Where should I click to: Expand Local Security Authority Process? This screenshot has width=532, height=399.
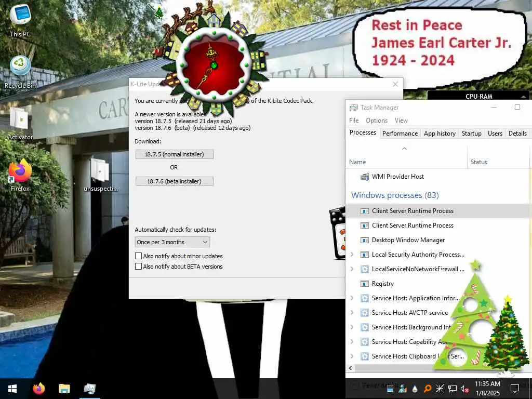tap(352, 255)
